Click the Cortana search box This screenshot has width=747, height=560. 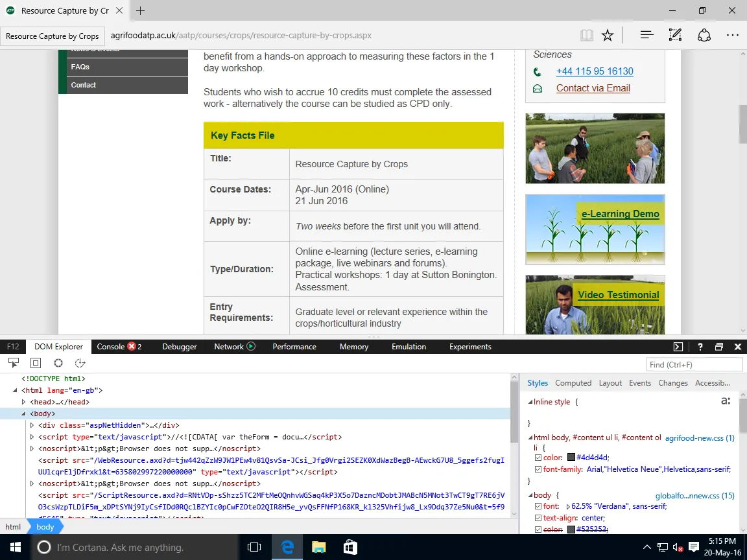pos(136,547)
